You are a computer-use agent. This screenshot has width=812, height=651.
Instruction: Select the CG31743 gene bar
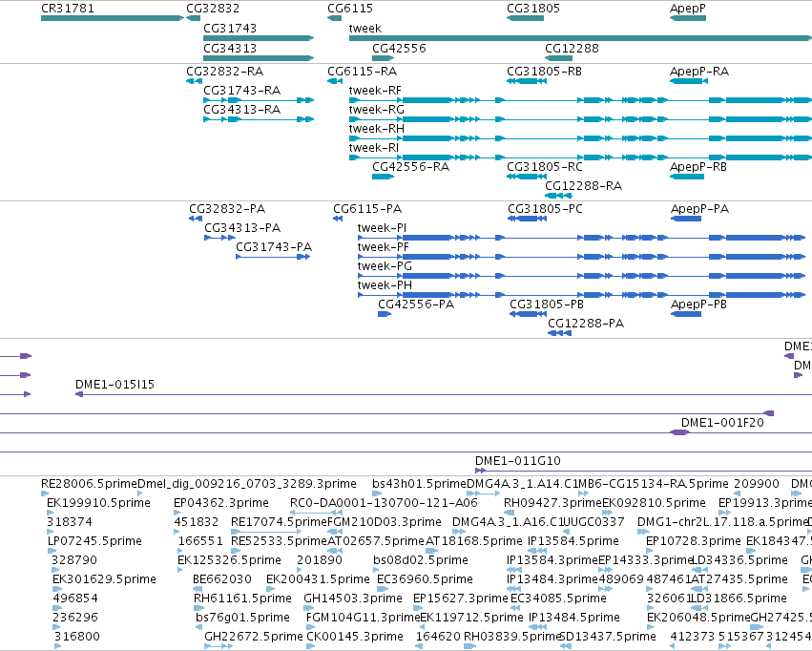point(259,38)
